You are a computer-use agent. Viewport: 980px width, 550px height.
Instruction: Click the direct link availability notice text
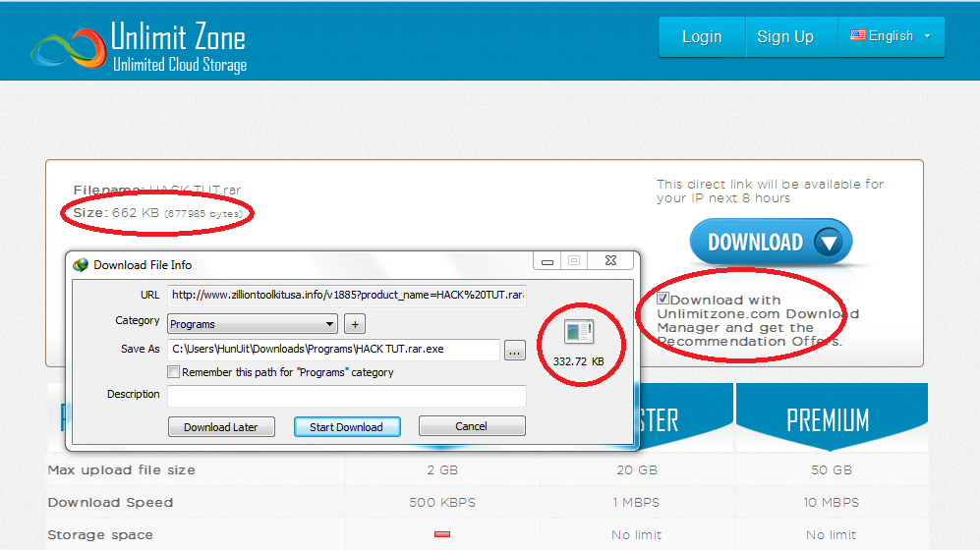(x=770, y=192)
